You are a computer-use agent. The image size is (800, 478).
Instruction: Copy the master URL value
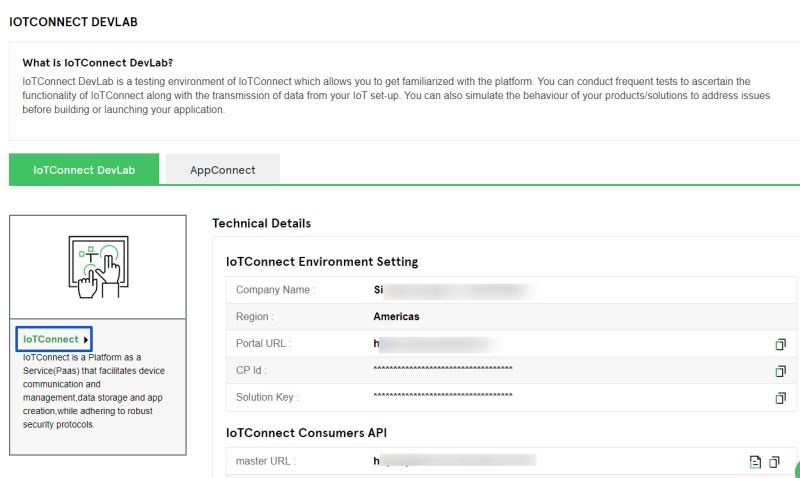[x=774, y=462]
